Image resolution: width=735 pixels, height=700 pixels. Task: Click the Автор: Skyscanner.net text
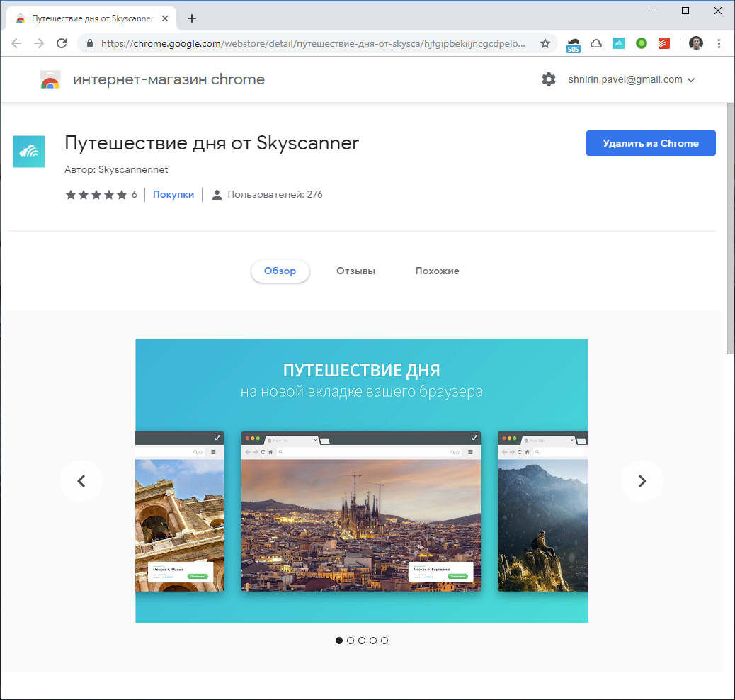116,169
